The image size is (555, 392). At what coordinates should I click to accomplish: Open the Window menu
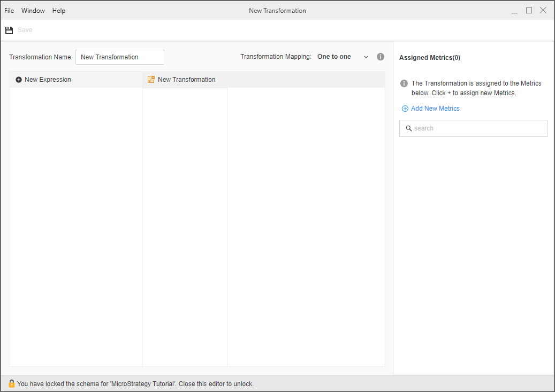[33, 11]
